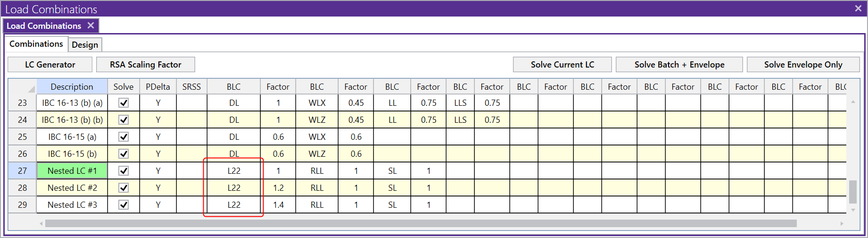Select the L22 cell in row 27
The height and width of the screenshot is (238, 868).
point(234,171)
